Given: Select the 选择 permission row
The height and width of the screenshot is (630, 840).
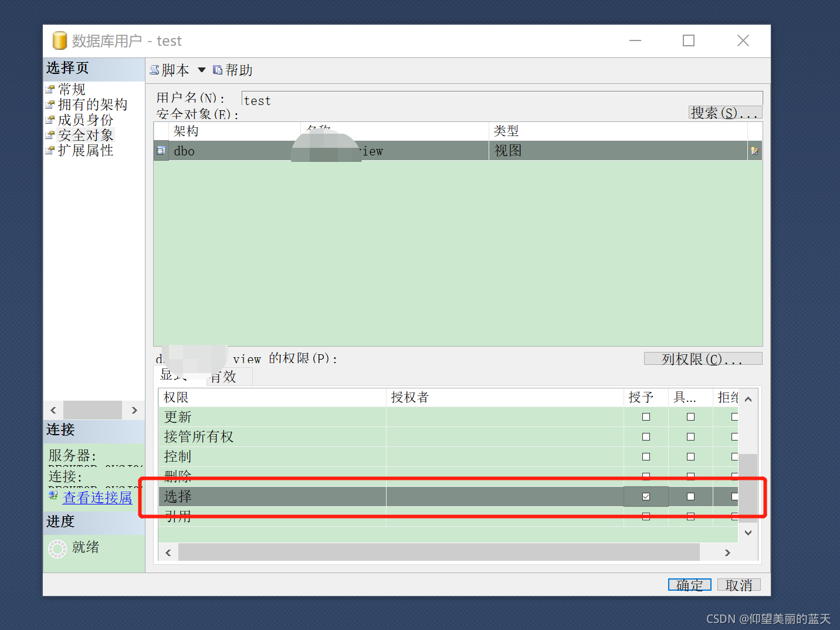Looking at the screenshot, I should tap(448, 496).
